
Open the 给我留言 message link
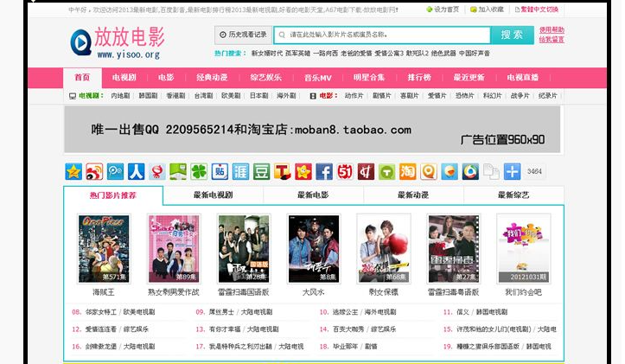tap(552, 40)
